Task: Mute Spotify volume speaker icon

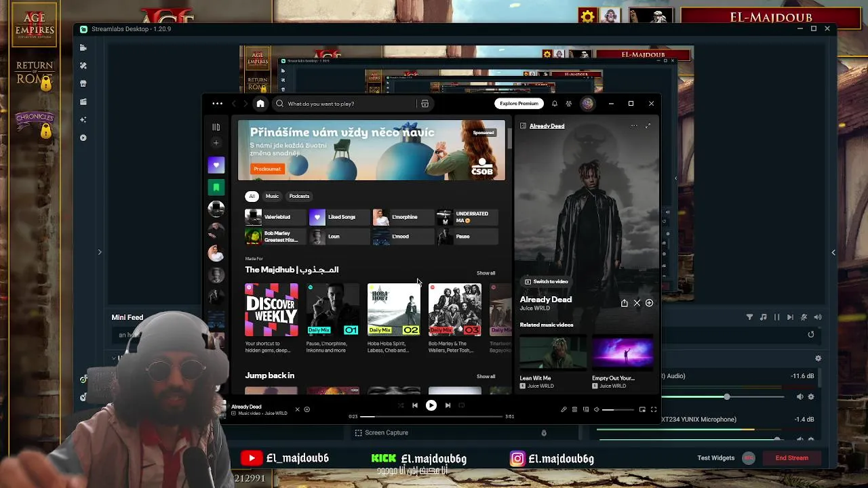Action: pos(597,409)
